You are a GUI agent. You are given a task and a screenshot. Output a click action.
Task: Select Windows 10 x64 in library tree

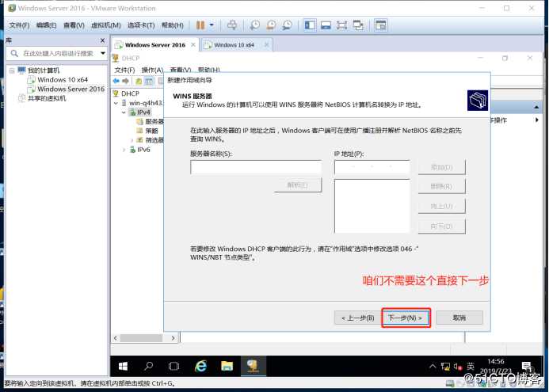pos(63,80)
